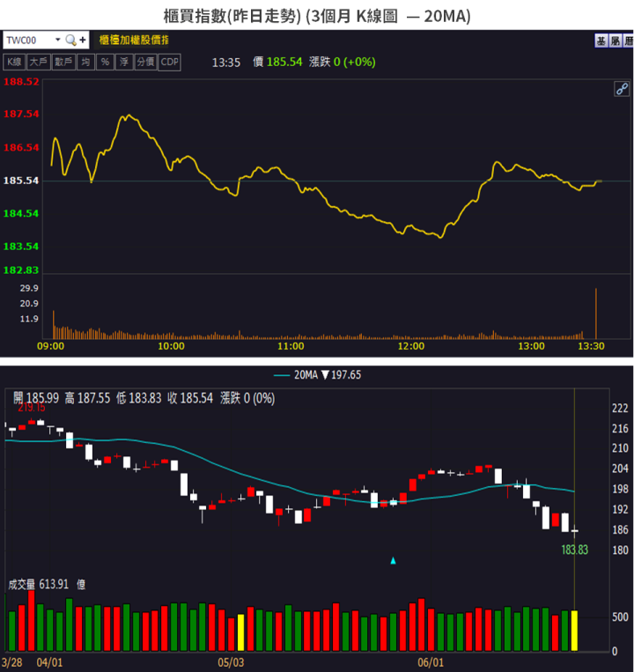Select the 大戶 tab

(38, 62)
